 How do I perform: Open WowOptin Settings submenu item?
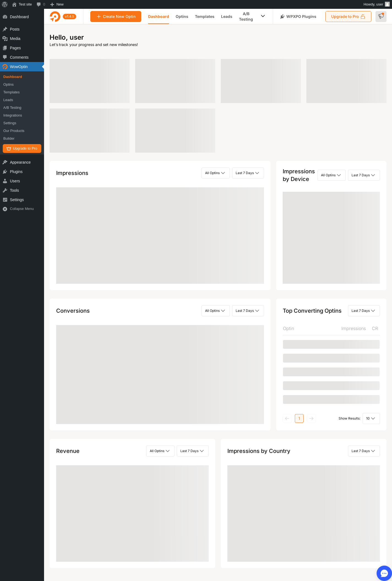click(x=22, y=123)
